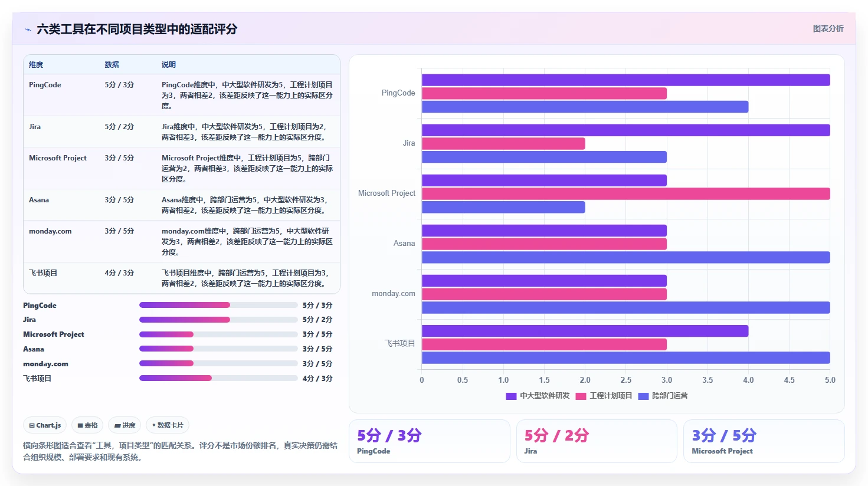Click Asana's blue 跨部门运营 bar
Screen dimensions: 868x486
[x=626, y=258]
